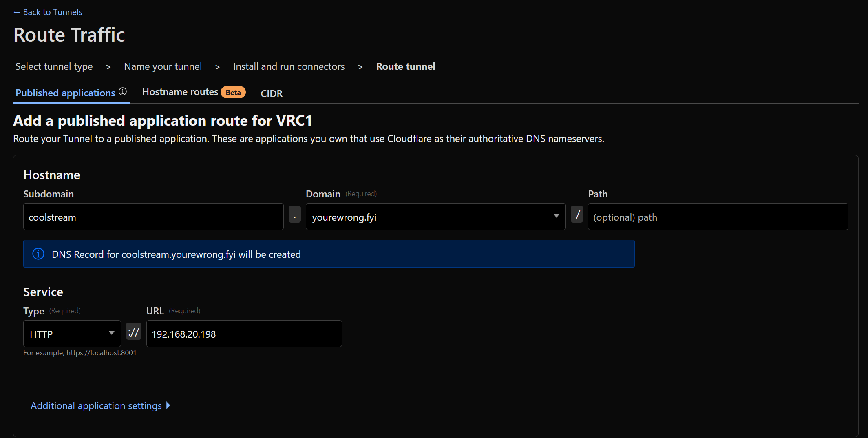This screenshot has width=868, height=438.
Task: Switch to the Hostname routes tab
Action: coord(180,92)
